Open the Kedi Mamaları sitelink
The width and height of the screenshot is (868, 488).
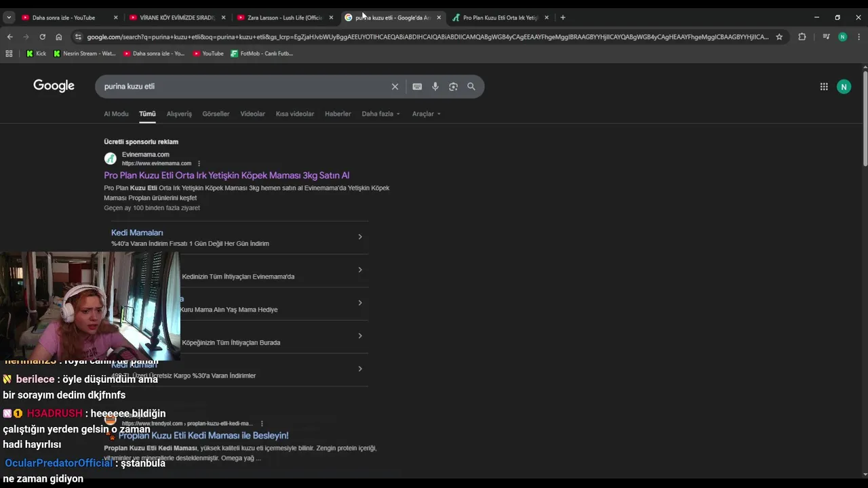pyautogui.click(x=137, y=232)
